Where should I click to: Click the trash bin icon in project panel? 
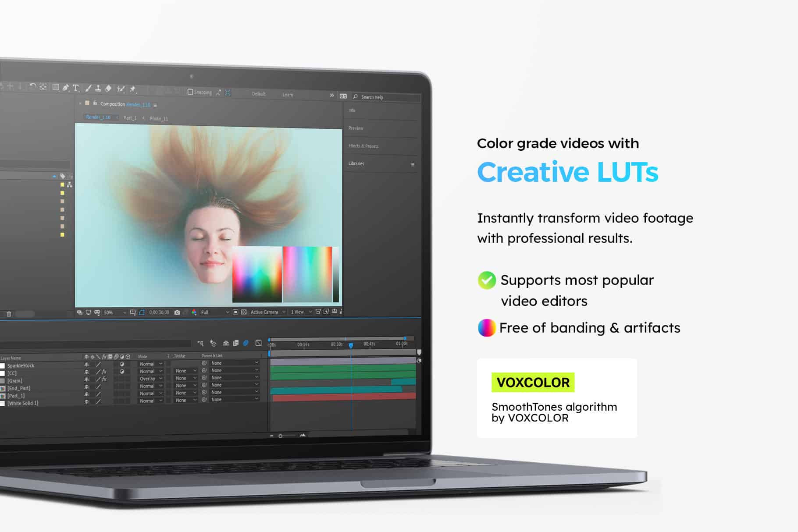(x=9, y=314)
